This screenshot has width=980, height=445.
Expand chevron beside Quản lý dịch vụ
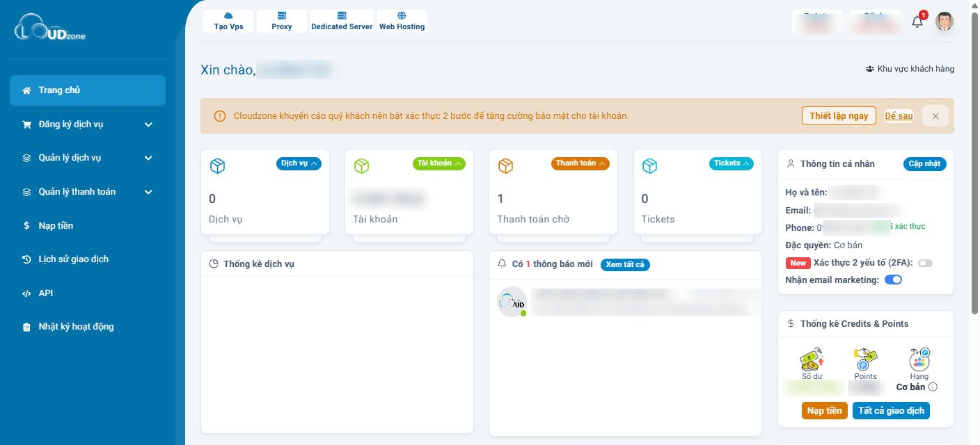pos(148,158)
